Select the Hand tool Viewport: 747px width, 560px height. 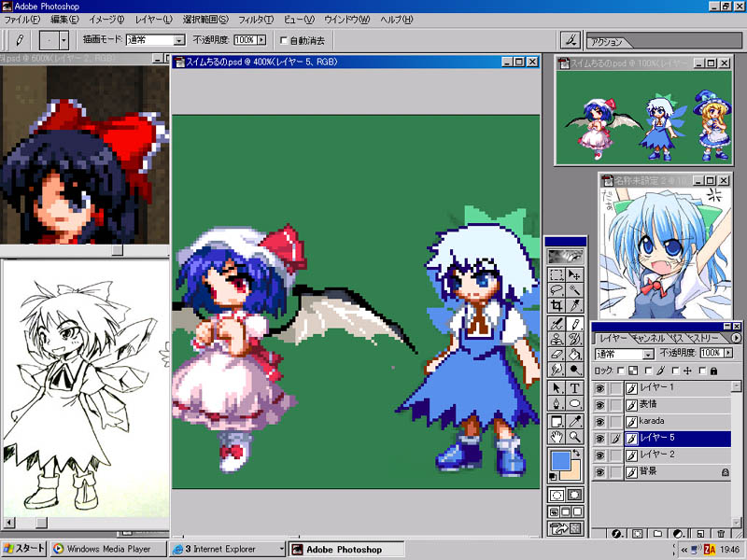pyautogui.click(x=556, y=436)
